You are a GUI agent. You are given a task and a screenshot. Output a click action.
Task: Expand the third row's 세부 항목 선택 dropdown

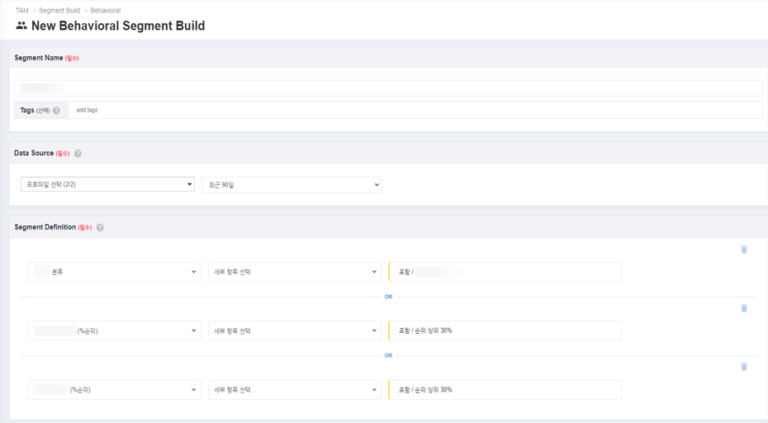point(294,389)
